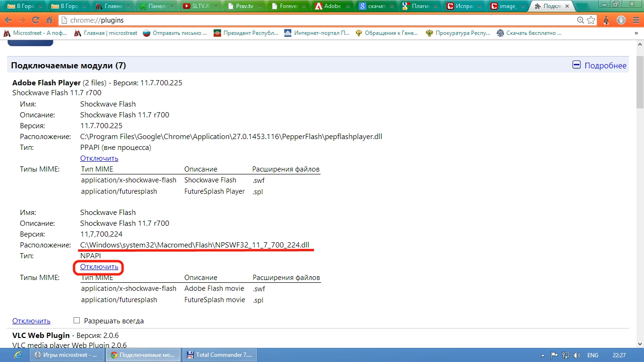Click the browser Back arrow
This screenshot has height=362, width=644.
point(8,20)
